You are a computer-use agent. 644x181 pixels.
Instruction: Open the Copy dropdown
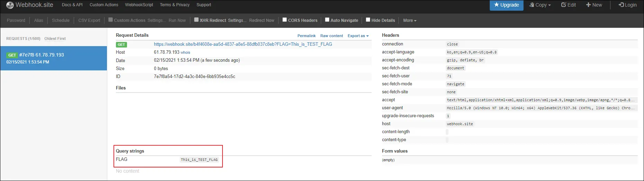[x=540, y=5]
